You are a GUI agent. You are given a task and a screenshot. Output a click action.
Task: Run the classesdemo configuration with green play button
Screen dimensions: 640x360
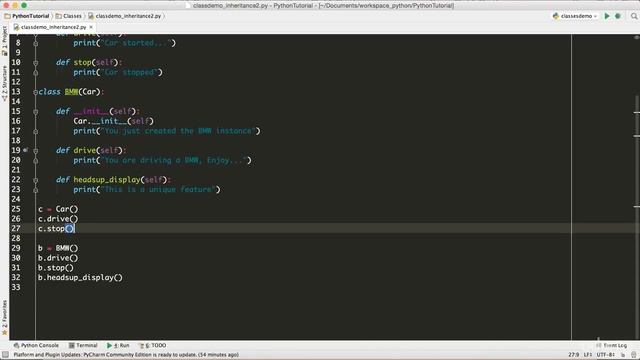coord(607,16)
